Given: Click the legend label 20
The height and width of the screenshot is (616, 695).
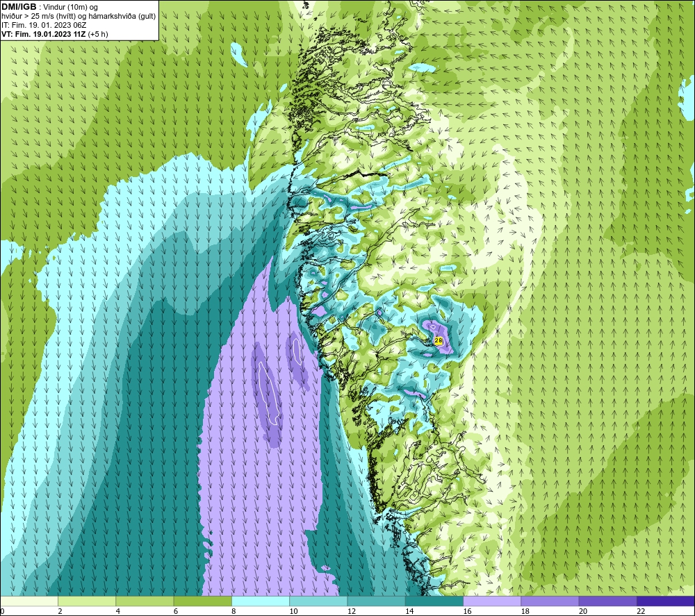Looking at the screenshot, I should coord(583,611).
